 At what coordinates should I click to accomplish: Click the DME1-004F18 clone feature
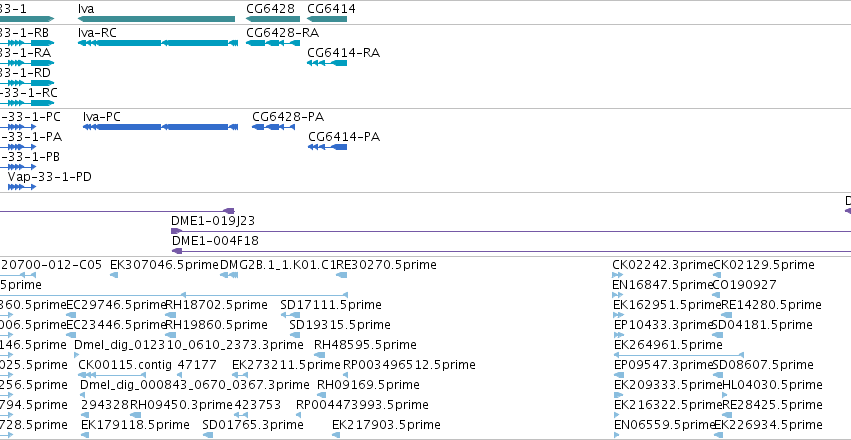[x=511, y=251]
